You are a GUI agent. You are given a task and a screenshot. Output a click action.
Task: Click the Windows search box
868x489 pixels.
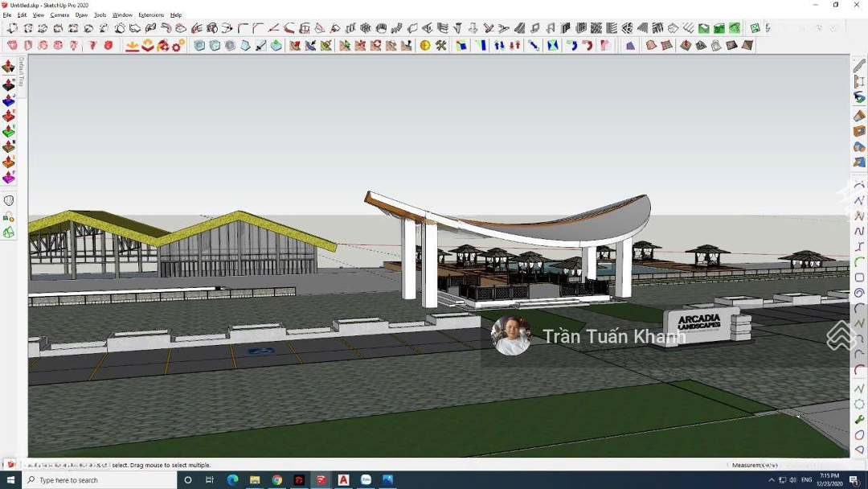[x=100, y=480]
